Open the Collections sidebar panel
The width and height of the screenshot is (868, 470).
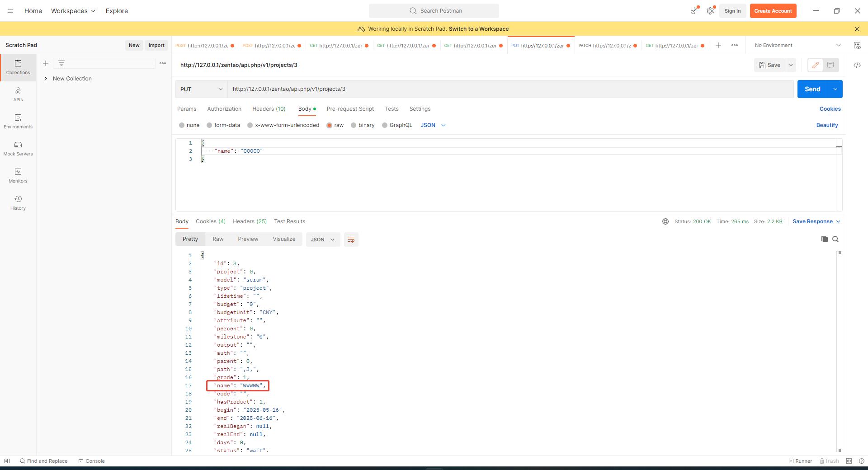(18, 67)
